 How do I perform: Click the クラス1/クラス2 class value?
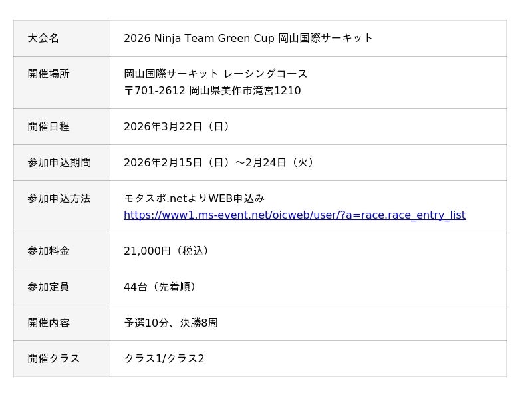click(x=164, y=359)
